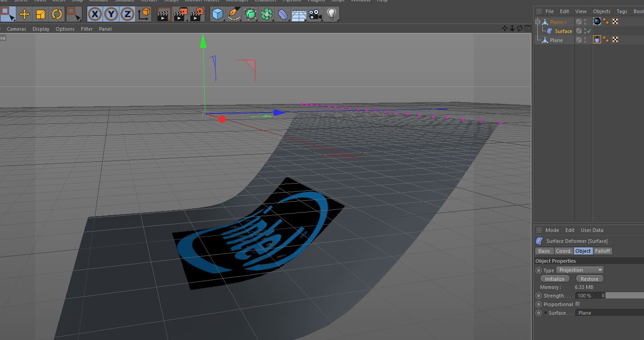Screen dimensions: 644x340
Task: Toggle Surface visibility dots
Action: coord(585,31)
